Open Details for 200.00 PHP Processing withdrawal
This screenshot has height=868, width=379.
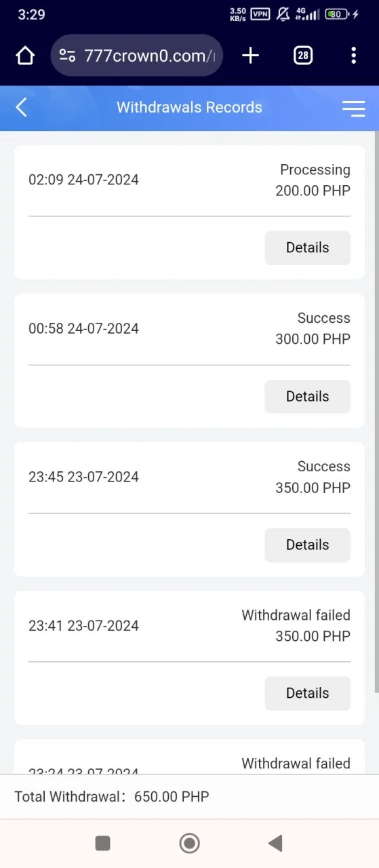pos(307,248)
